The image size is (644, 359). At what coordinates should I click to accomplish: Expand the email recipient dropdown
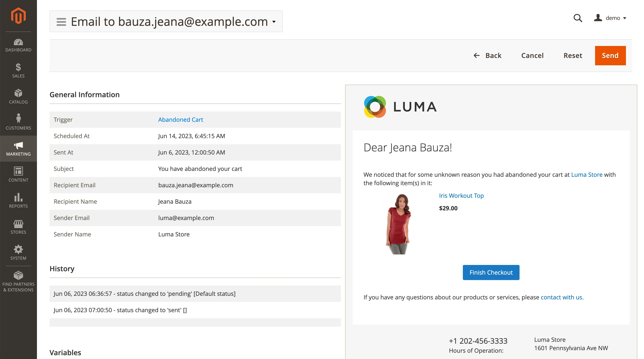coord(275,21)
